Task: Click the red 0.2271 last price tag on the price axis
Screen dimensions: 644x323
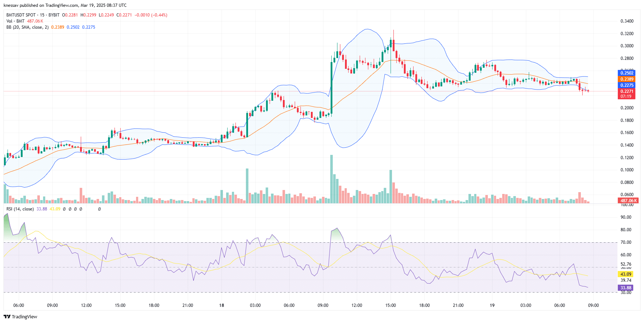Action: (x=627, y=91)
